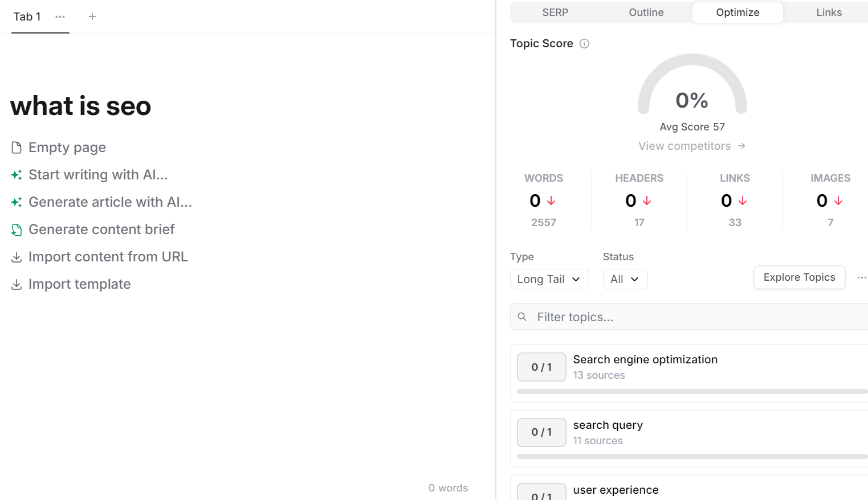This screenshot has width=868, height=500.
Task: Click the 'Search engine optimization' topic name
Action: click(x=645, y=359)
